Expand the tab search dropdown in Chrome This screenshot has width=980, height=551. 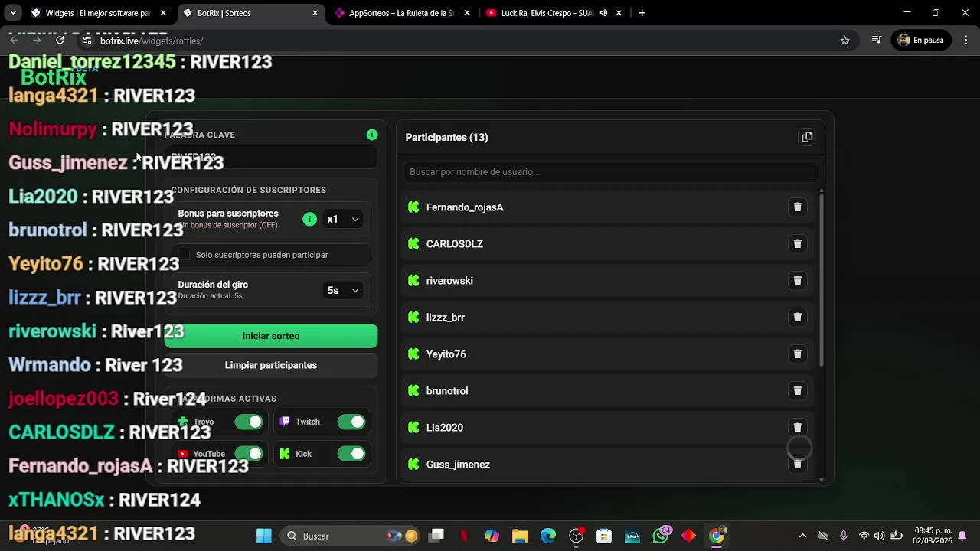coord(13,13)
